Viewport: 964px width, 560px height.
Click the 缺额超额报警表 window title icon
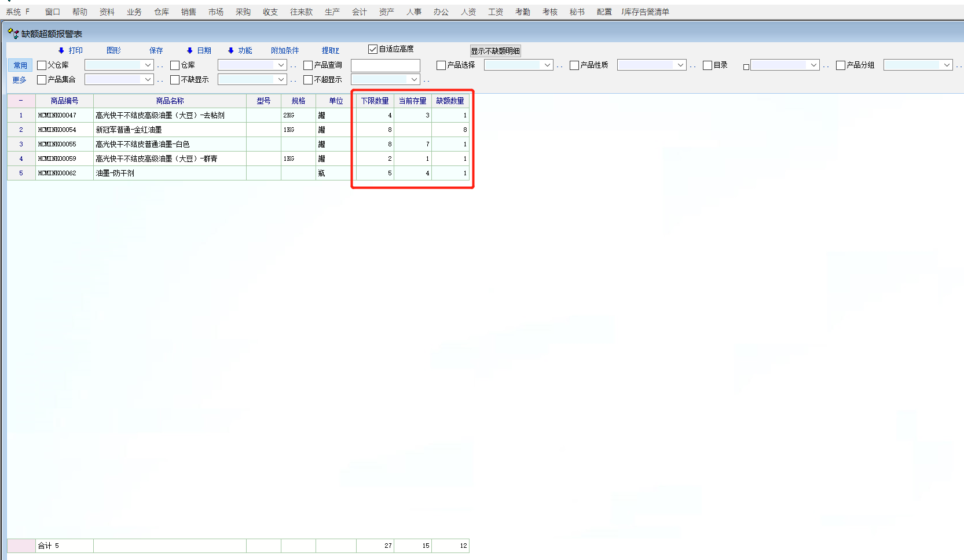coord(13,34)
